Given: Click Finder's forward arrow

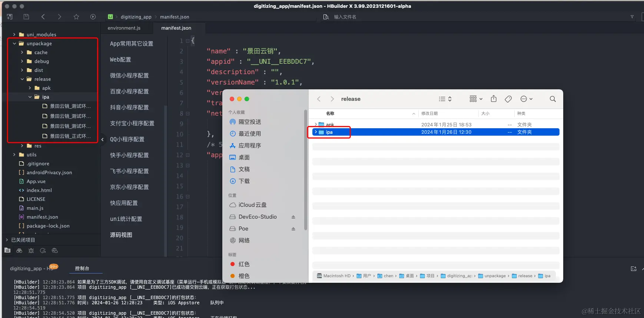Looking at the screenshot, I should (x=332, y=99).
